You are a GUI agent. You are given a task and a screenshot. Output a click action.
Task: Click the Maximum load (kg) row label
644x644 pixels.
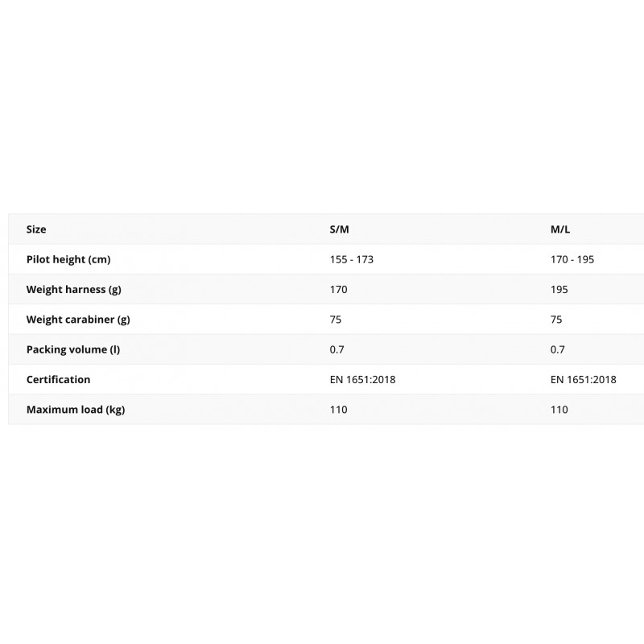click(x=76, y=410)
